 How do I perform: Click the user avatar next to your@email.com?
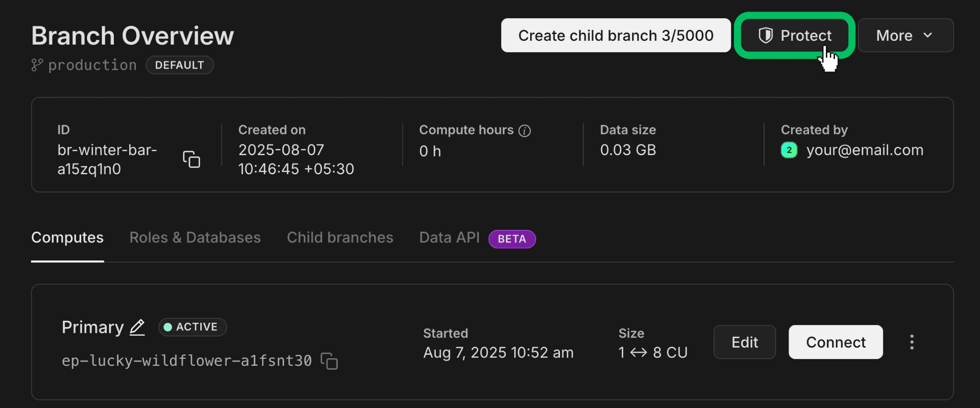[789, 150]
